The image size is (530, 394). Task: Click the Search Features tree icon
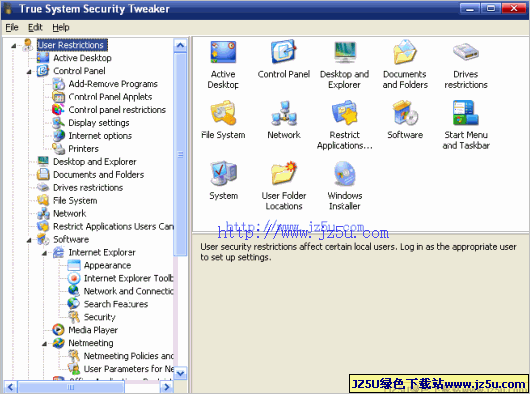click(74, 304)
